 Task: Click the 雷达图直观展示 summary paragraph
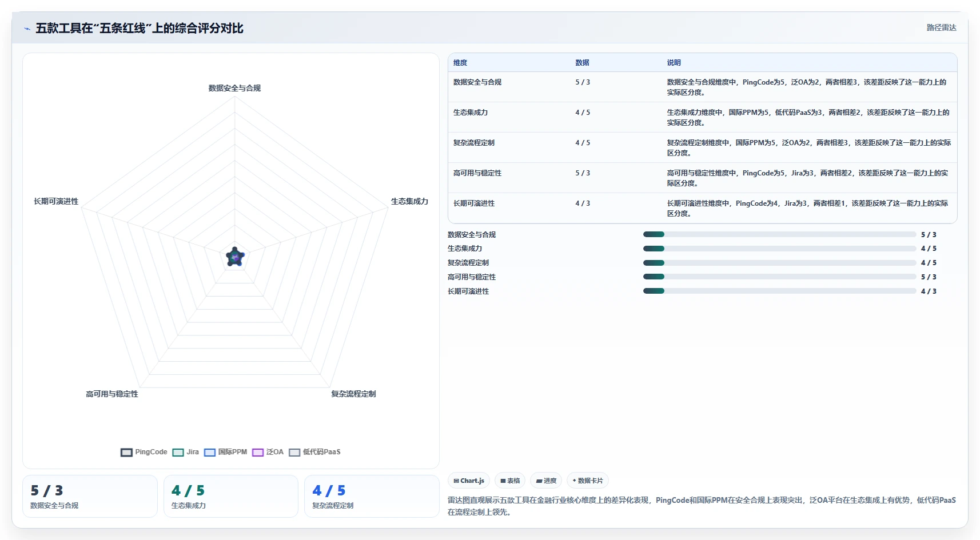coord(702,506)
